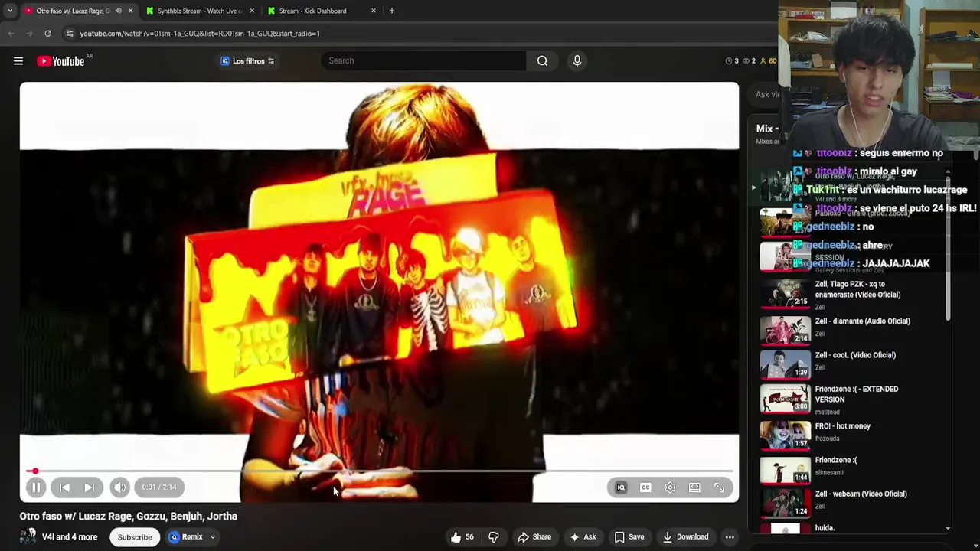The image size is (980, 551).
Task: Select the 'Otro faso w/ Lucaz Rage' tab
Action: click(x=73, y=11)
